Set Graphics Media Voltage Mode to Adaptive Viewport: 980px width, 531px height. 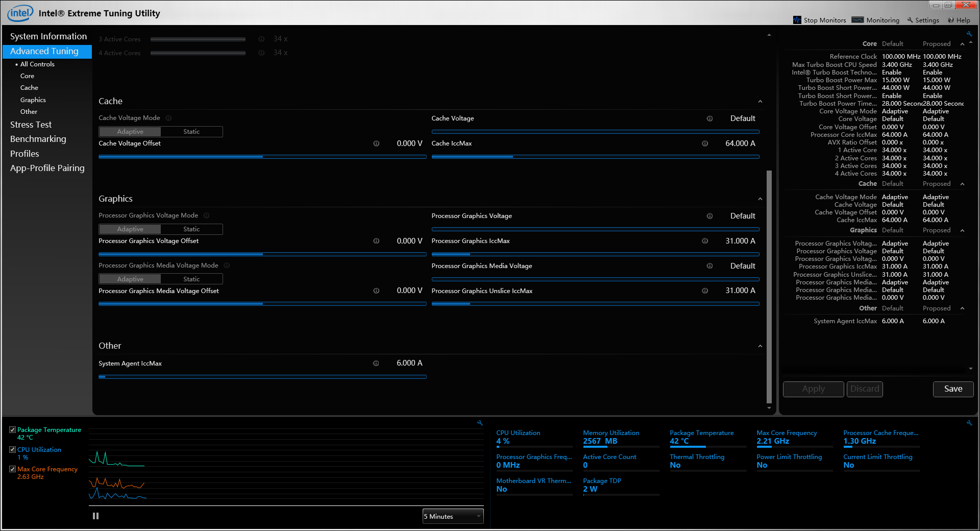pos(130,279)
